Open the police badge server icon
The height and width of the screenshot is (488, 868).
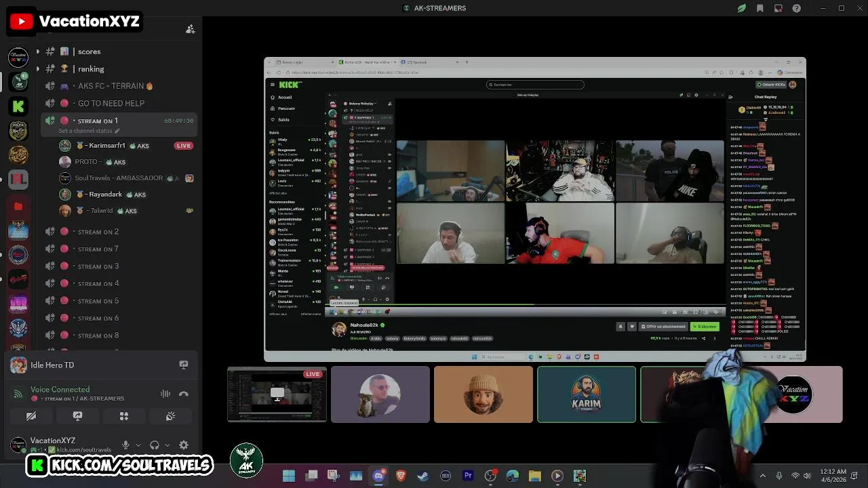coord(18,131)
